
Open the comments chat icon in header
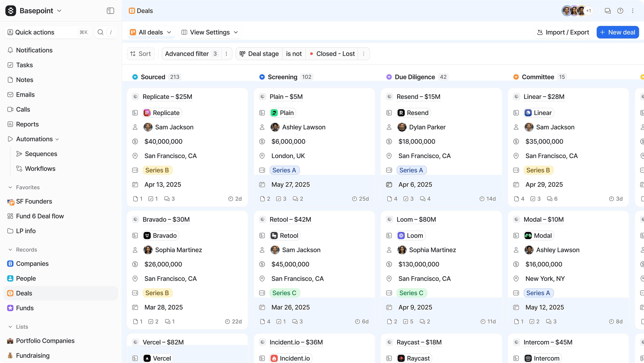click(x=607, y=11)
